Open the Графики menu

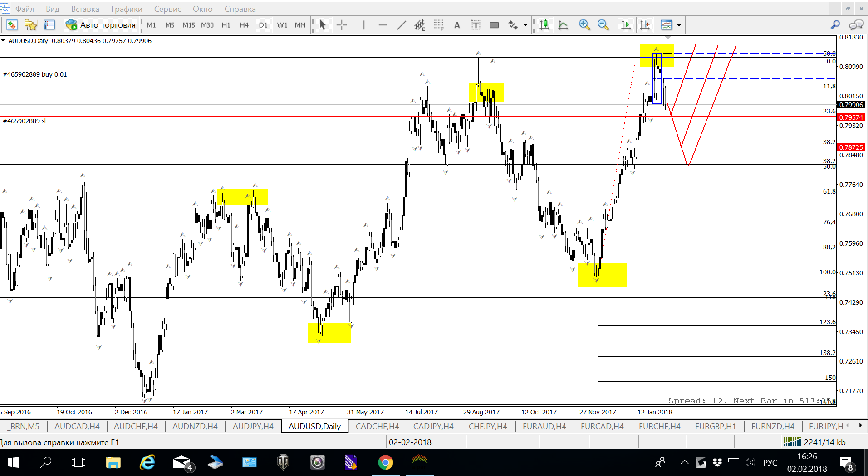click(x=127, y=9)
